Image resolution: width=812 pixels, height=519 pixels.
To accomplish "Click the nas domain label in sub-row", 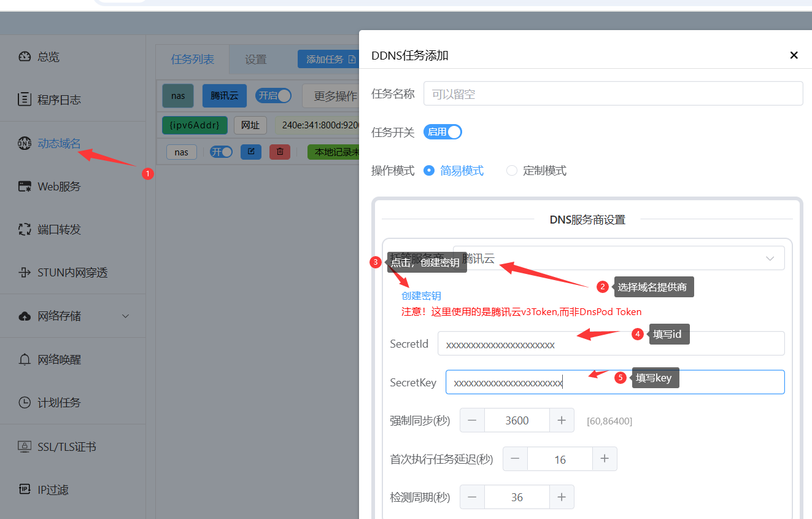I will pos(181,152).
